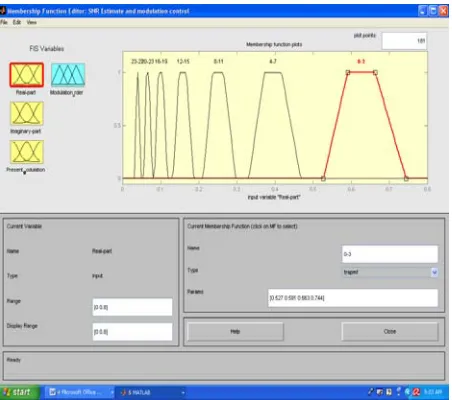
Task: Click the input variable "Real-part" axis label
Action: 274,197
